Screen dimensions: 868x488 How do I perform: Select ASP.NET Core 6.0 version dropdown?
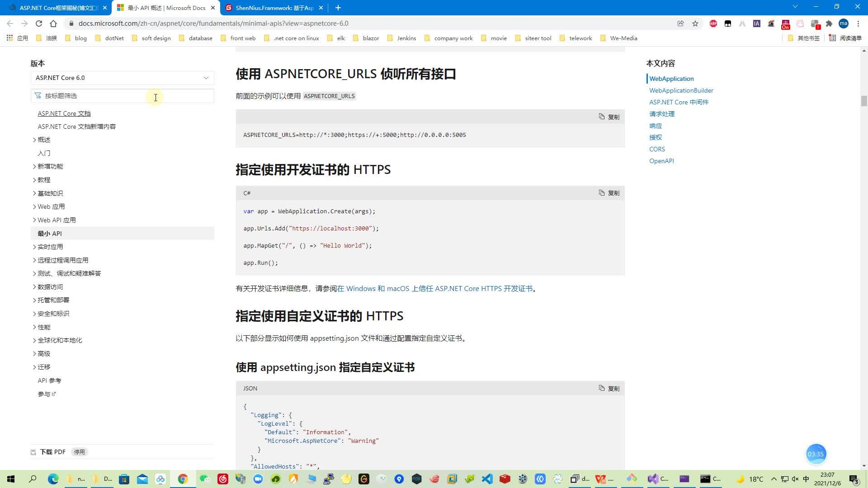[x=121, y=77]
